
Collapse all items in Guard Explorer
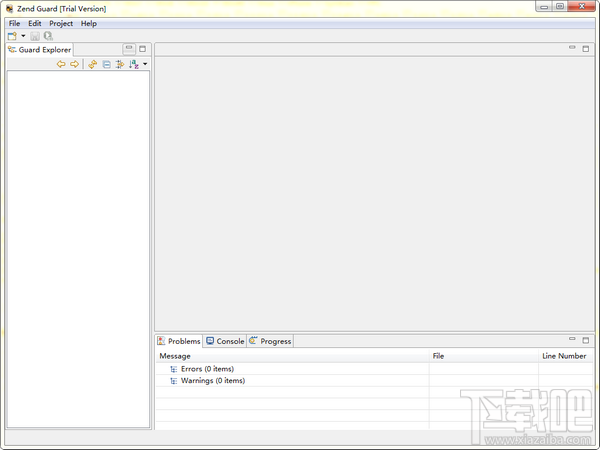coord(106,64)
